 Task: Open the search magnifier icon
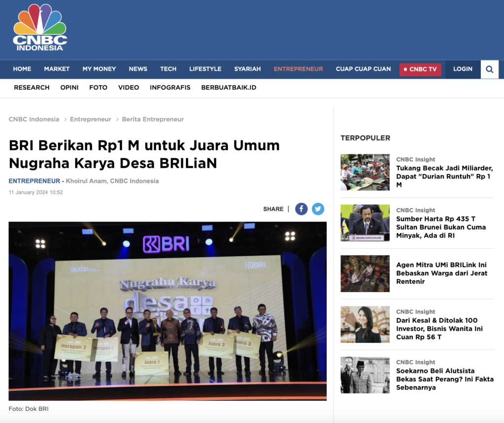[x=490, y=69]
